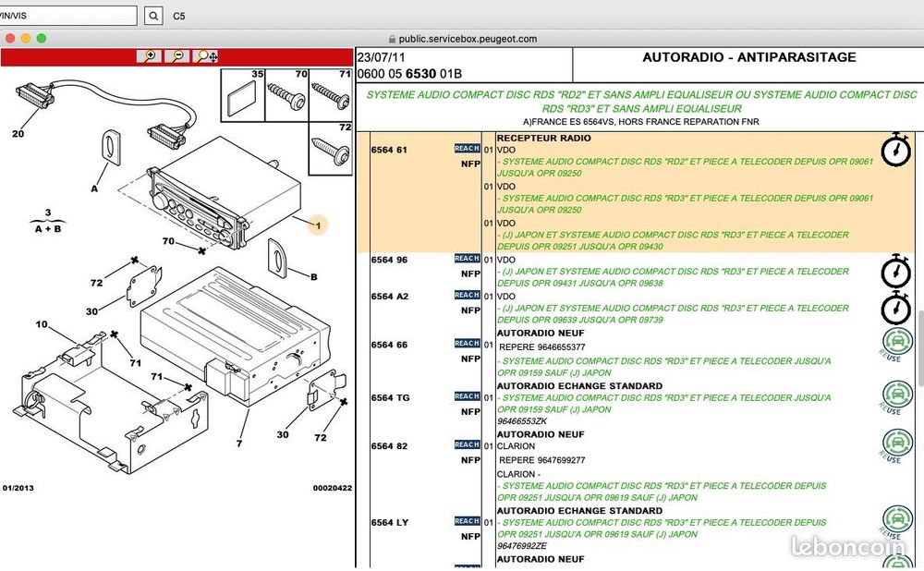Click the yellow minimize window button
Screen dimensions: 924x571
click(x=25, y=38)
